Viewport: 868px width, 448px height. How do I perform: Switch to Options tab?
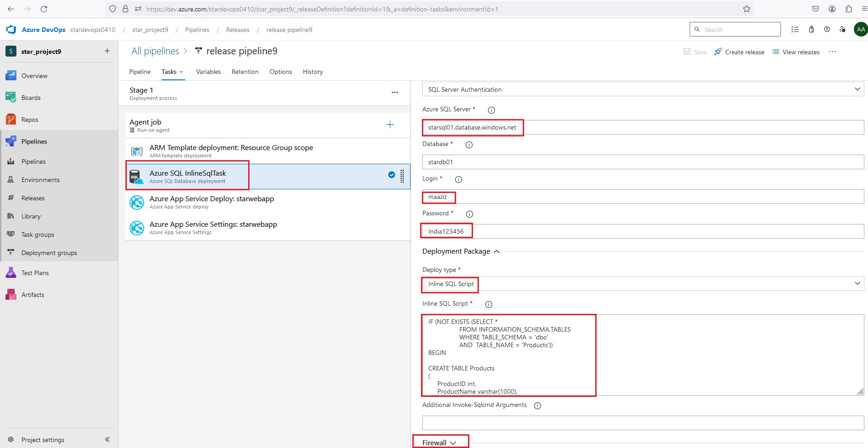(x=281, y=72)
